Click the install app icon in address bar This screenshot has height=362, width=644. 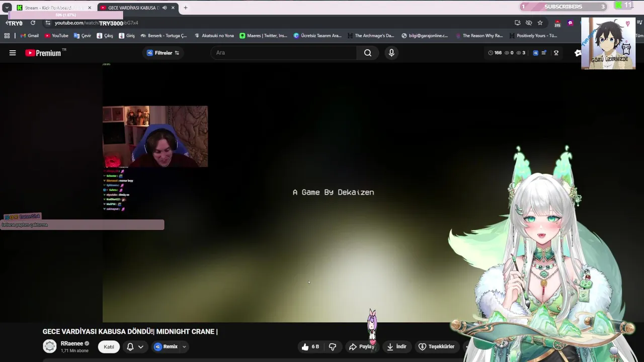pos(517,23)
